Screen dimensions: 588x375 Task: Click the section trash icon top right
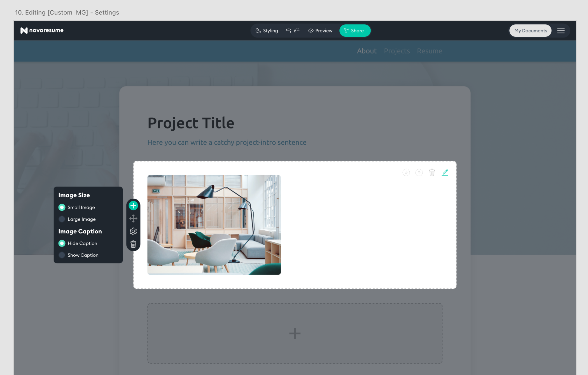[432, 172]
